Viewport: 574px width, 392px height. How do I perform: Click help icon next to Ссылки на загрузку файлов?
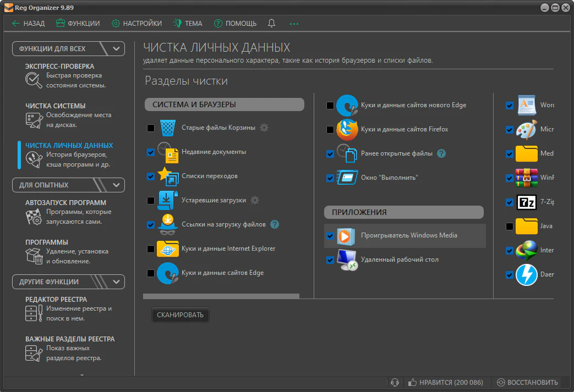(275, 224)
